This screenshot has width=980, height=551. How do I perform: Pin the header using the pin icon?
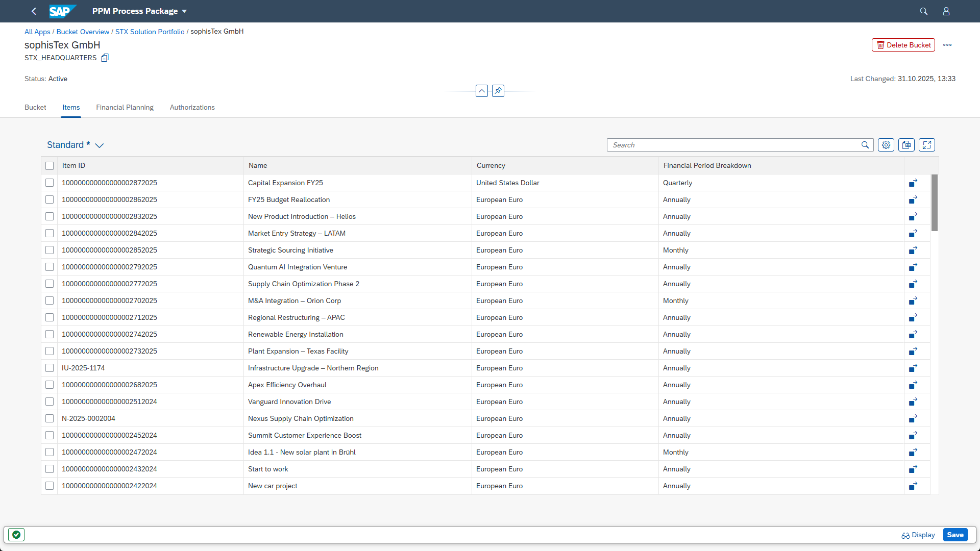(498, 91)
